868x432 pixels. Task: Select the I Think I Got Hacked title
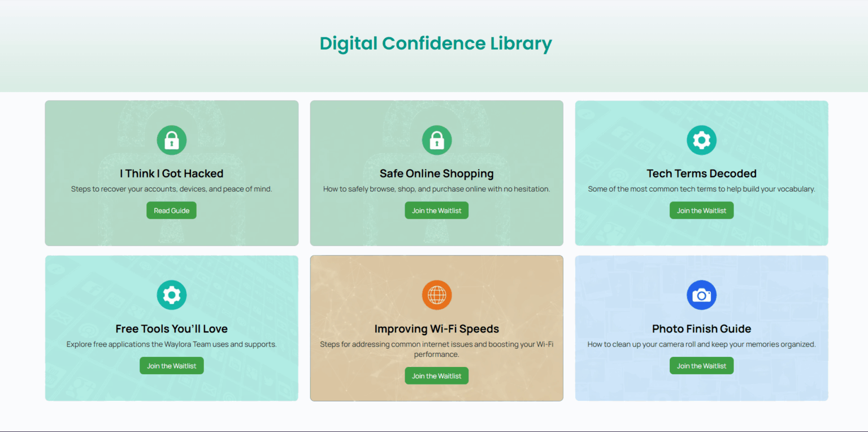tap(171, 174)
